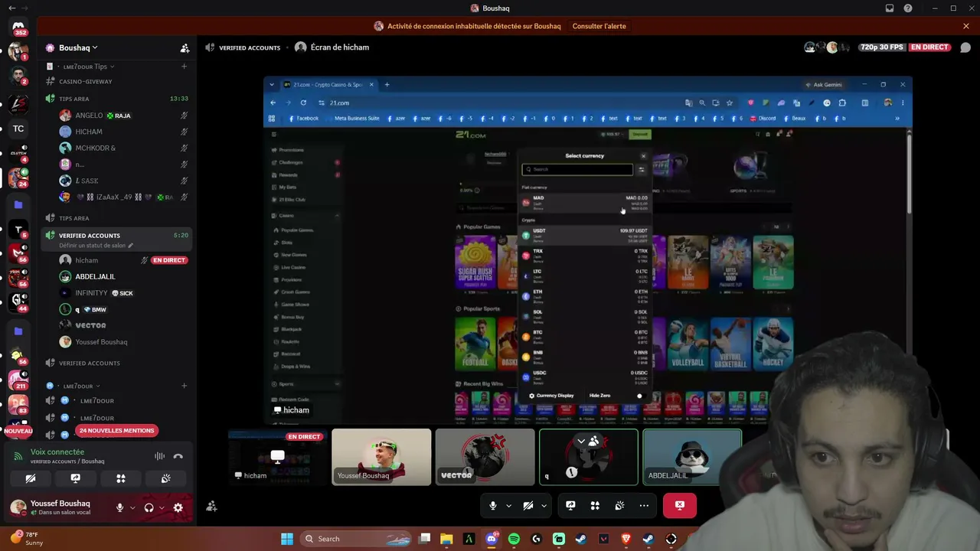Open Facebook bookmark in shared browser
Viewport: 980px width, 551px height.
click(304, 119)
